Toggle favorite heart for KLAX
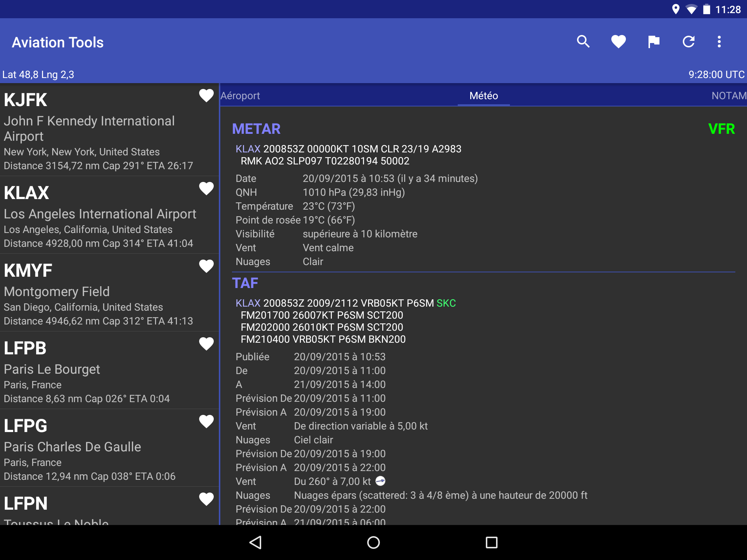Viewport: 747px width, 560px height. coord(206,188)
